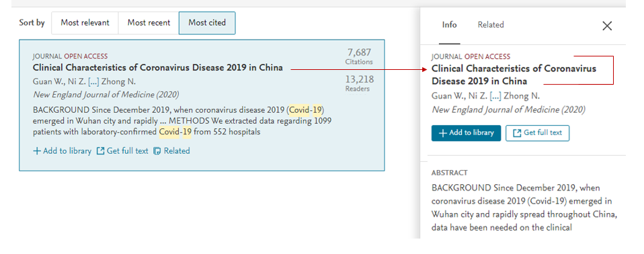Viewport: 644px width, 254px height.
Task: Click the 13,218 Readers count
Action: [359, 83]
